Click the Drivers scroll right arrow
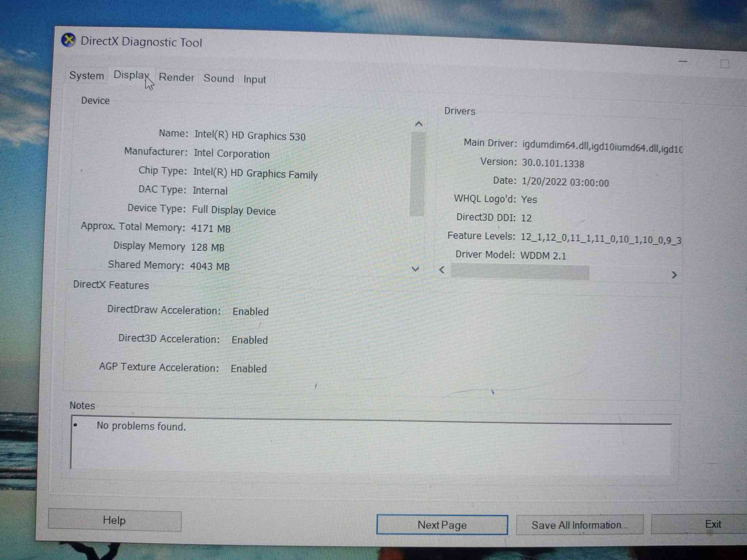 point(674,275)
